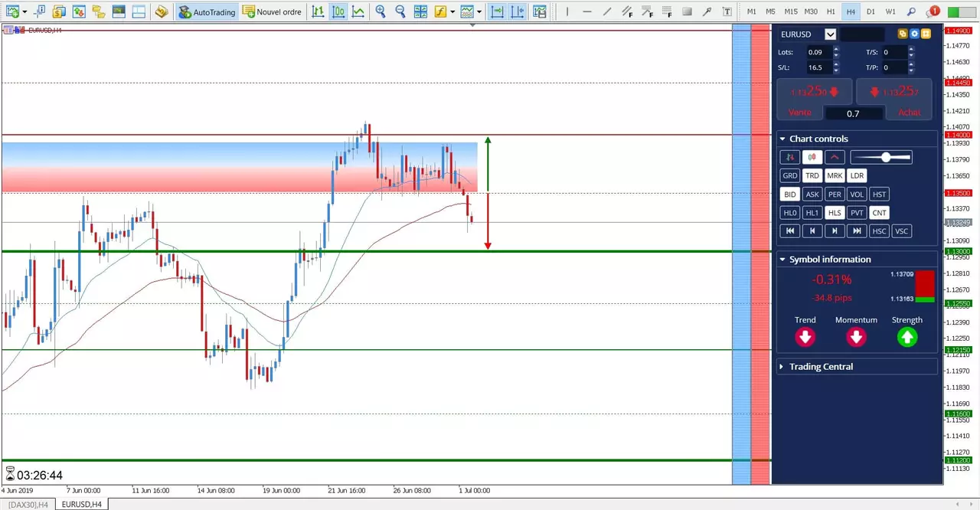The width and height of the screenshot is (980, 510).
Task: Toggle the ASK line option
Action: 812,195
